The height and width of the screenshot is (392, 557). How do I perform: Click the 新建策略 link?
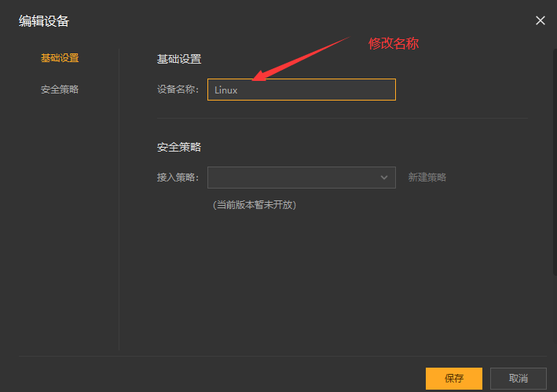coord(427,178)
